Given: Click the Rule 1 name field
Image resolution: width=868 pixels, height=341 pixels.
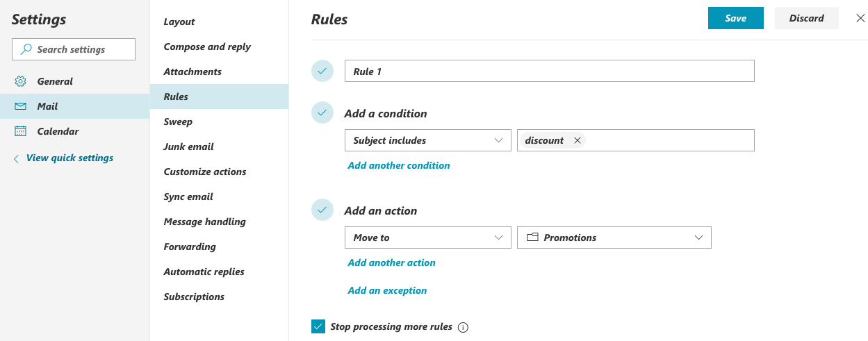Looking at the screenshot, I should [549, 72].
